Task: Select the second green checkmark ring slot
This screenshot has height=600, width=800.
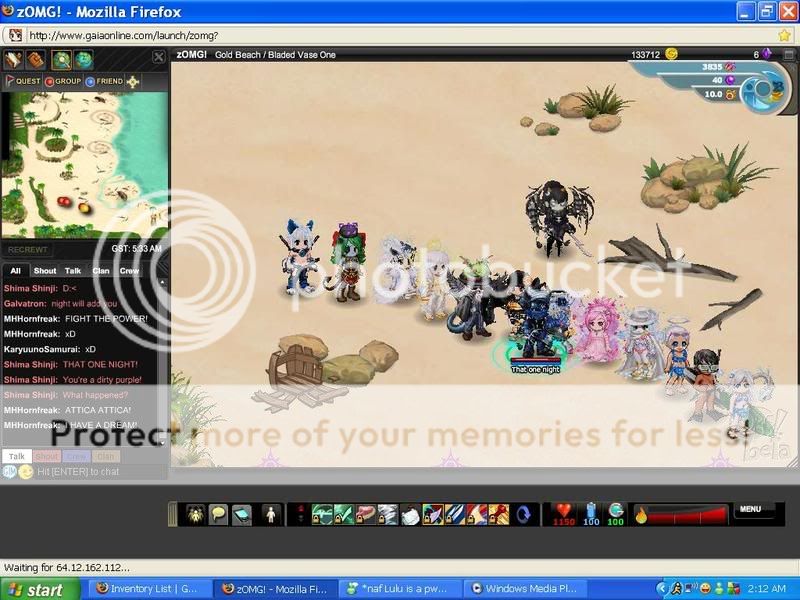Action: (x=344, y=514)
